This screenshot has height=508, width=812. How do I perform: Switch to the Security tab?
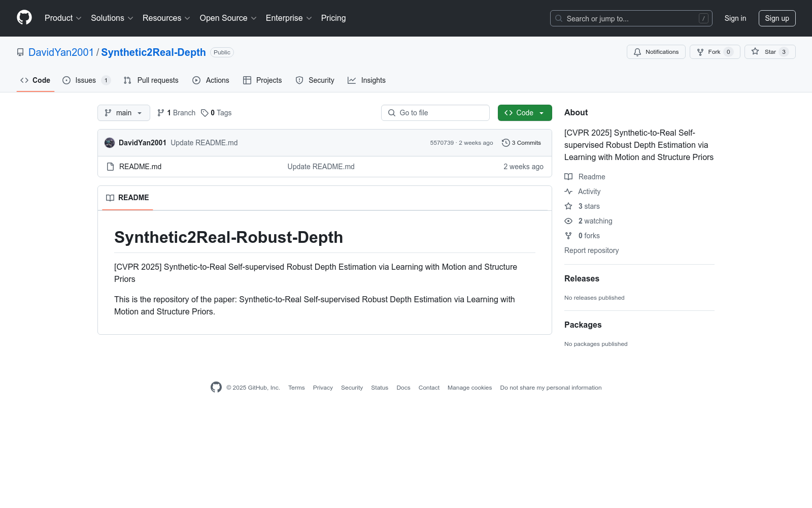[x=315, y=80]
